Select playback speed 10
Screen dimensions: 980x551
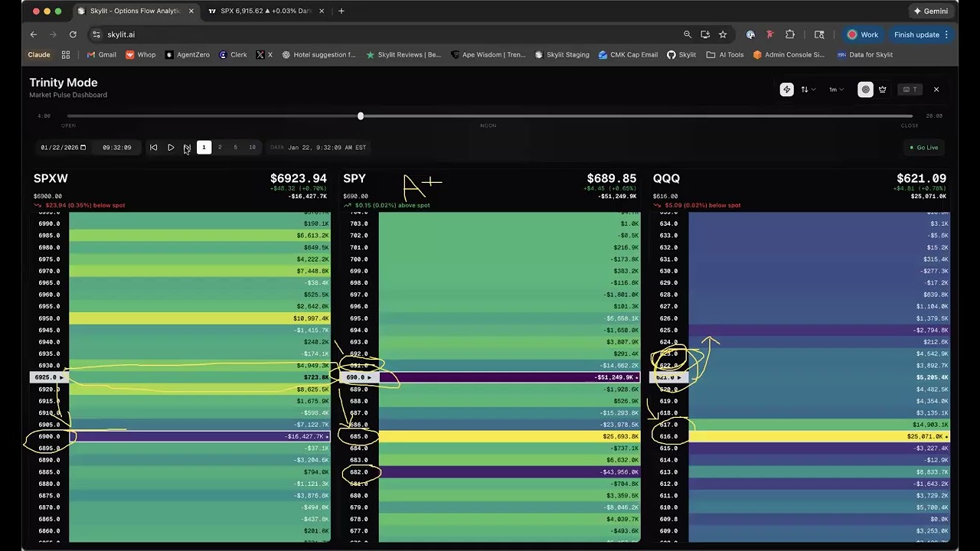[x=252, y=148]
